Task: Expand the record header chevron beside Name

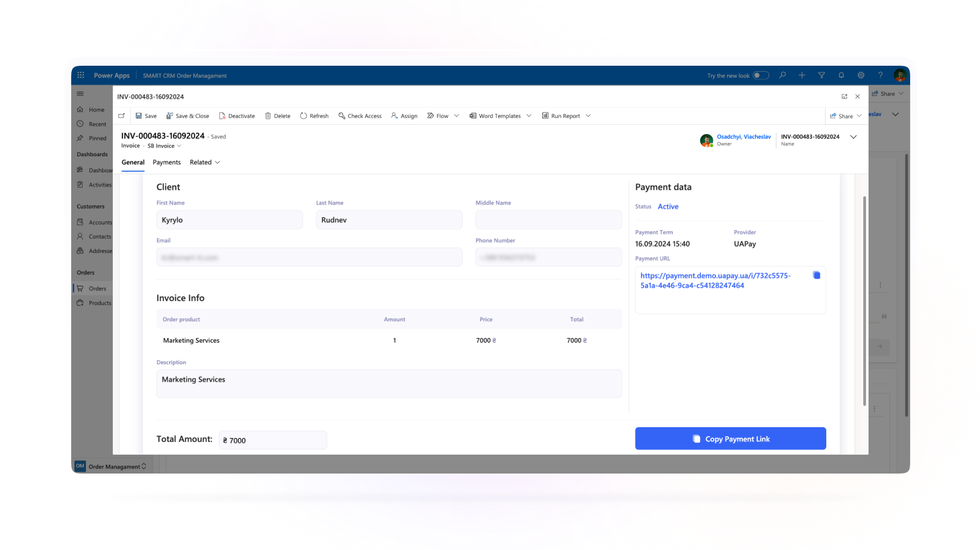Action: click(x=853, y=137)
